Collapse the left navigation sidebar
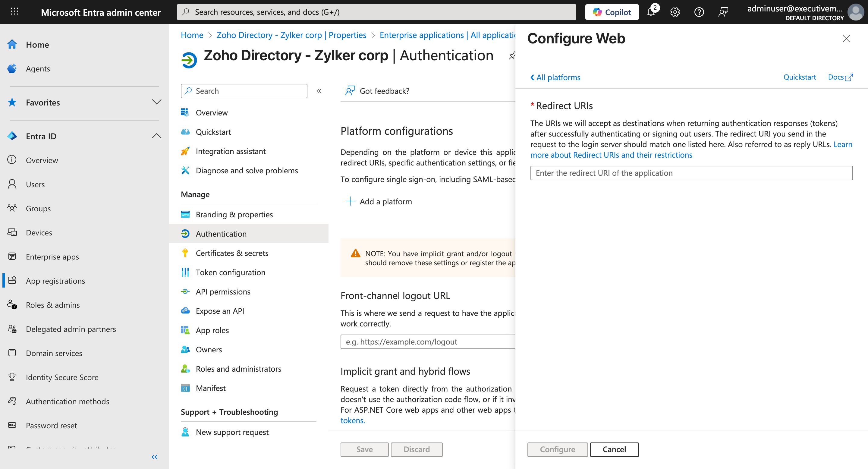This screenshot has height=469, width=868. [x=154, y=457]
